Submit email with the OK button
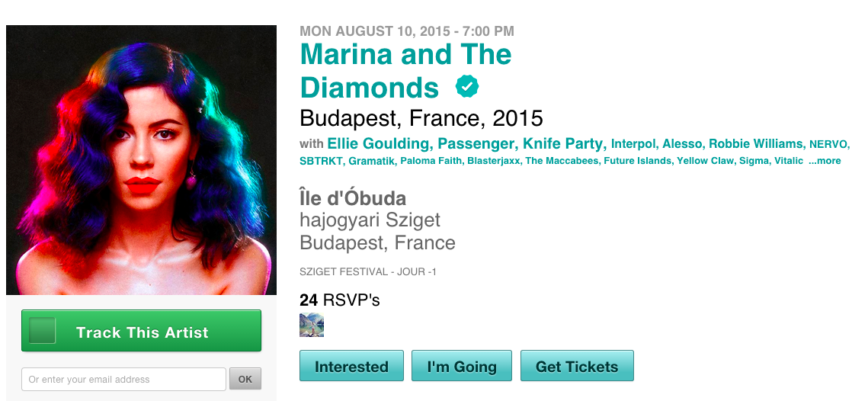The width and height of the screenshot is (868, 401). pos(245,379)
